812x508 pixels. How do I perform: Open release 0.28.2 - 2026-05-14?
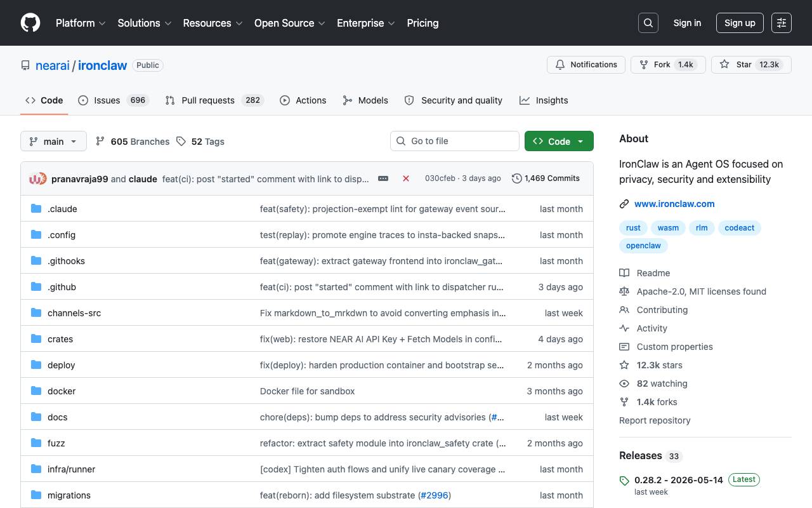click(x=679, y=480)
